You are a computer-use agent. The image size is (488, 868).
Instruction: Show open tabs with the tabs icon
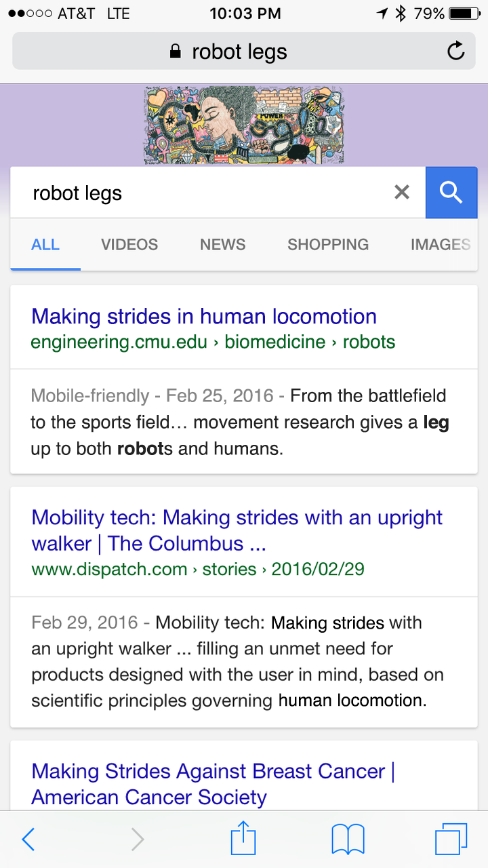tap(451, 840)
